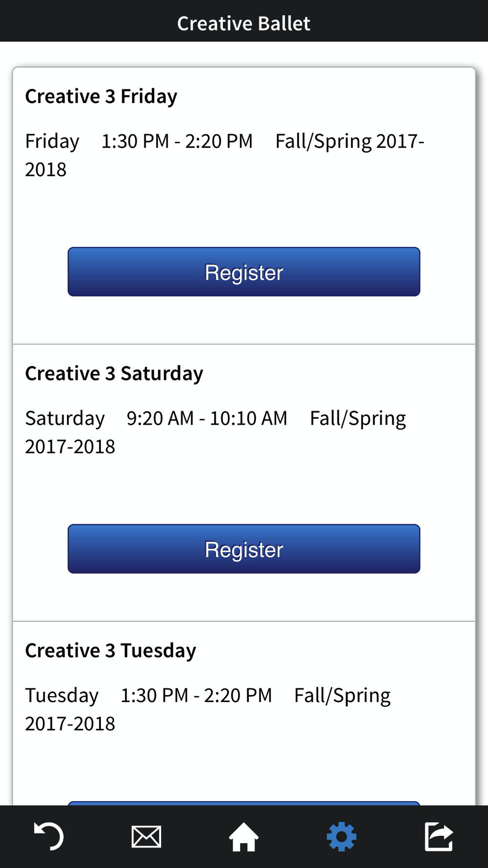Tap the Creative Ballet header title

tap(244, 23)
